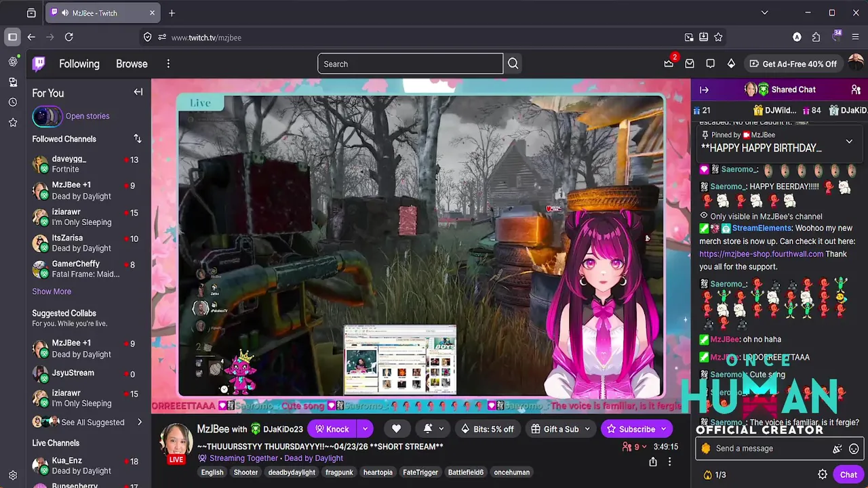868x488 pixels.
Task: Open browser sidebar history clock icon
Action: point(13,102)
